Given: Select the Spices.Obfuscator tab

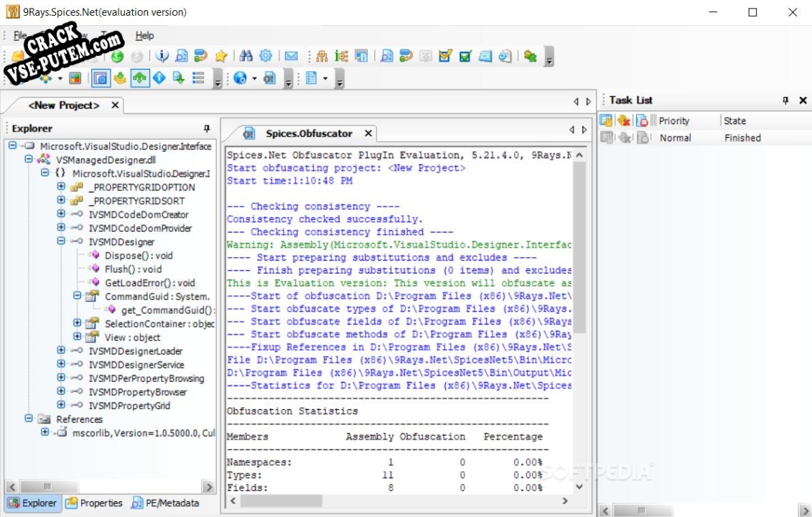Looking at the screenshot, I should 309,133.
